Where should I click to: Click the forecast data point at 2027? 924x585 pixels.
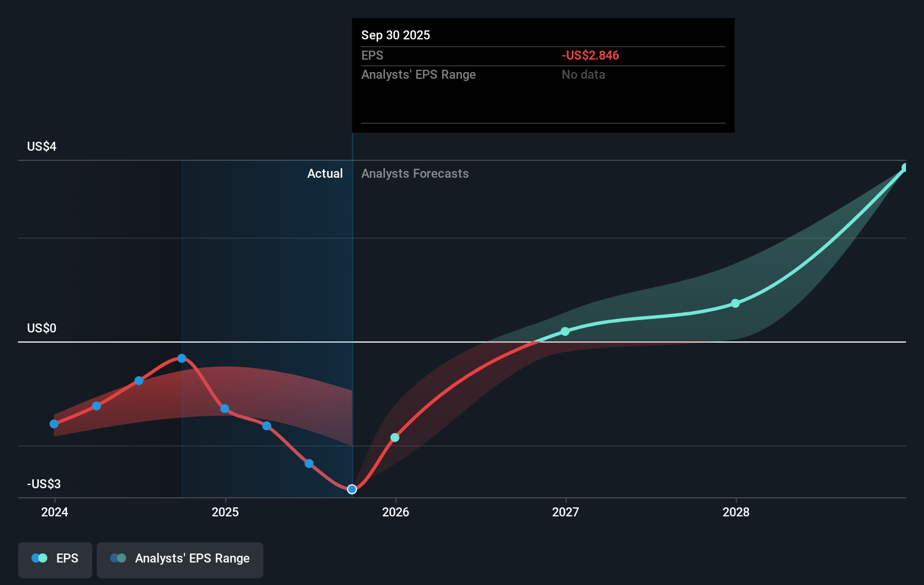[565, 332]
